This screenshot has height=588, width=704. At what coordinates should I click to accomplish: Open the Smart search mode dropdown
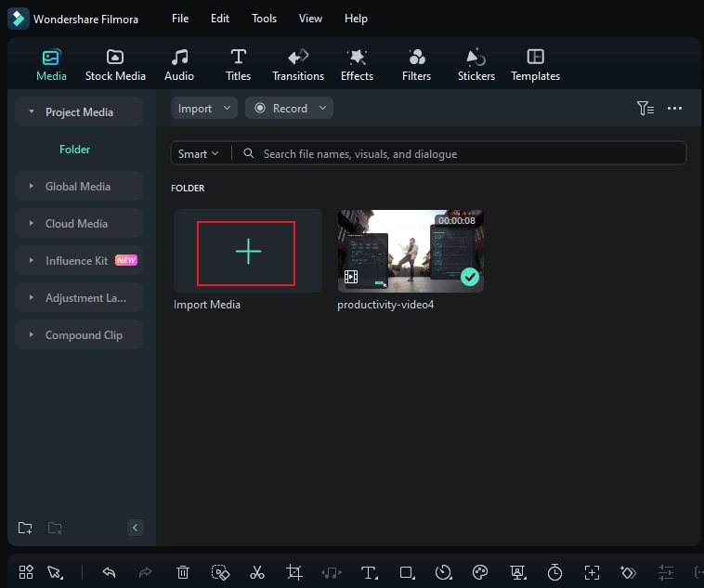[x=198, y=153]
